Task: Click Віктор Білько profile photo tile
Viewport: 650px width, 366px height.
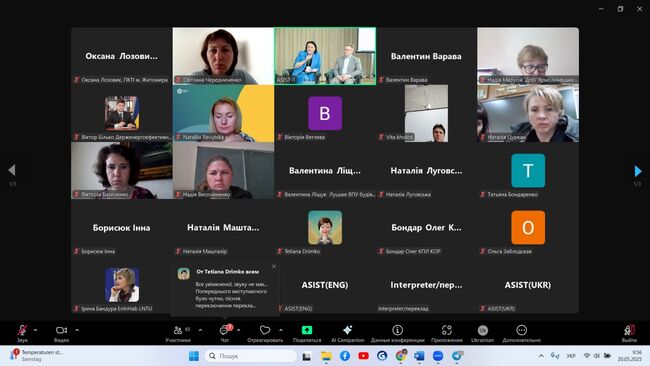Action: [x=122, y=113]
